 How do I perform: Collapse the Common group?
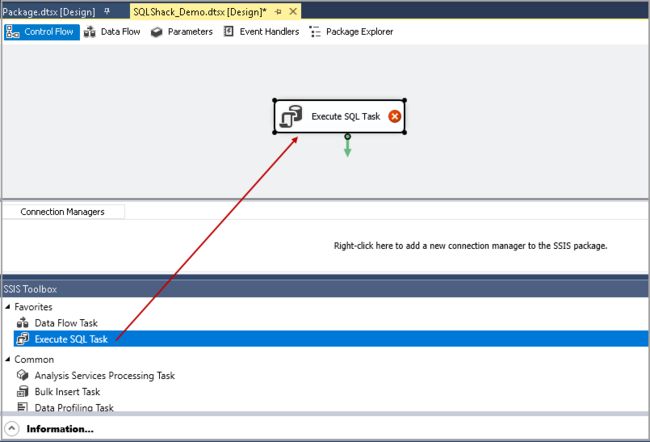click(x=7, y=359)
